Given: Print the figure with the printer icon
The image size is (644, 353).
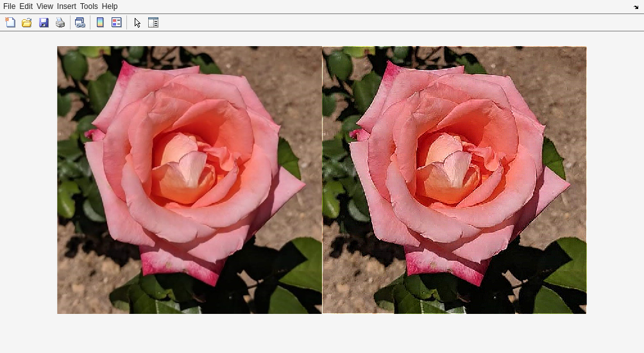Looking at the screenshot, I should [x=60, y=22].
